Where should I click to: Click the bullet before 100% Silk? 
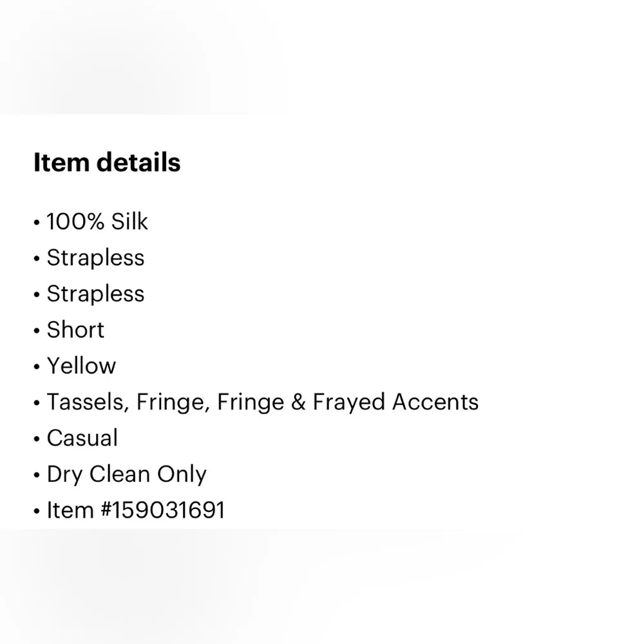37,223
